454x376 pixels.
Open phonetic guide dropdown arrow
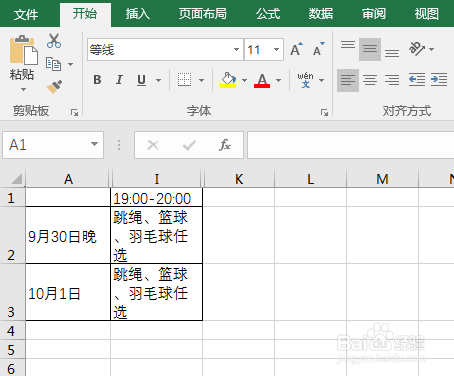click(x=321, y=80)
